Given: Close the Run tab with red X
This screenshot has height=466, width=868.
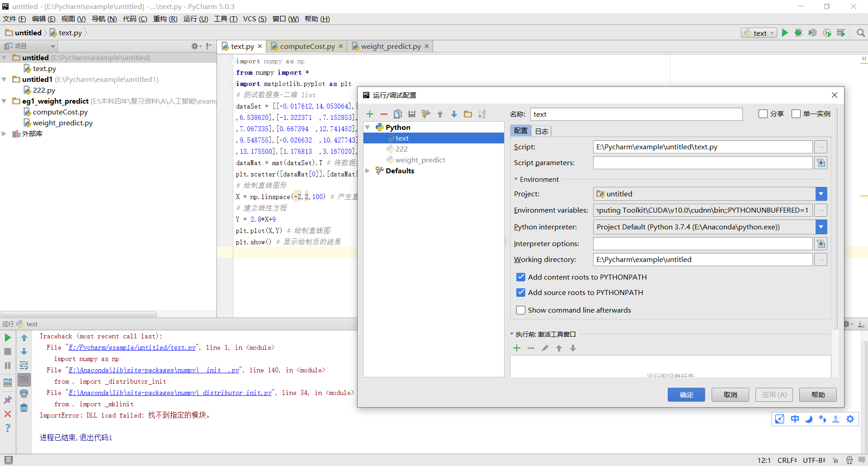Looking at the screenshot, I should [8, 414].
